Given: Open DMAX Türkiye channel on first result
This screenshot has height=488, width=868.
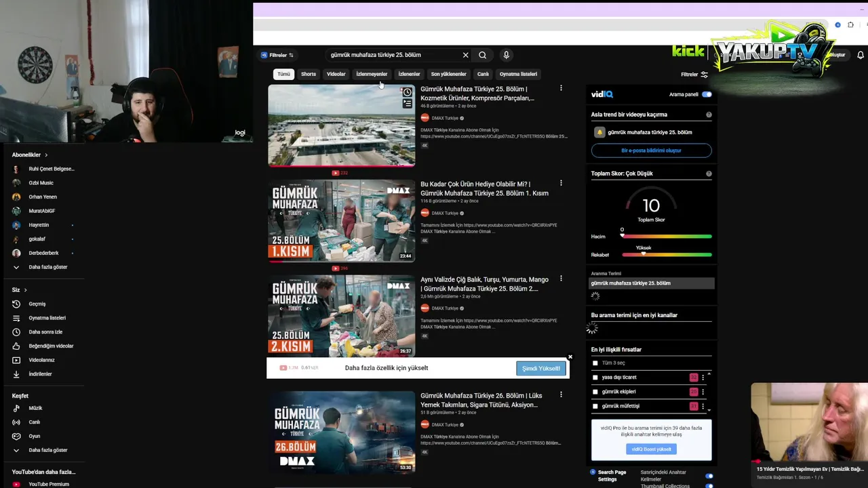Looking at the screenshot, I should [443, 118].
